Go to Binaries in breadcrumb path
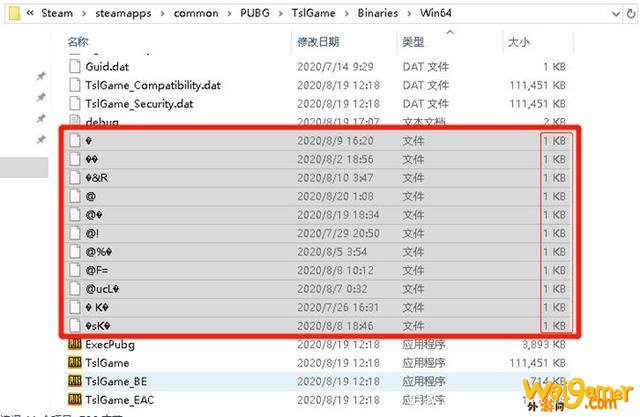The height and width of the screenshot is (417, 640). pyautogui.click(x=378, y=13)
